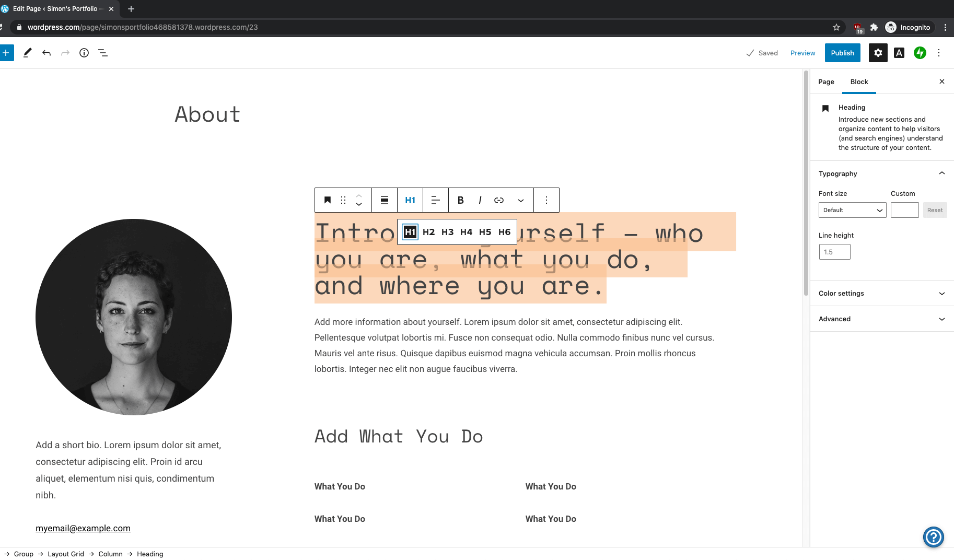Click the Line height input field
This screenshot has height=560, width=954.
point(834,252)
